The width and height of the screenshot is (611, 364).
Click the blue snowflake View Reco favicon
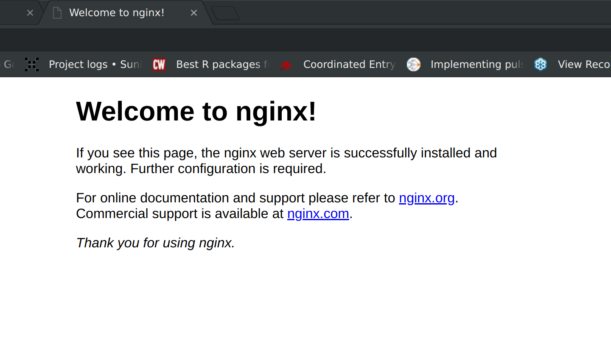(x=541, y=64)
